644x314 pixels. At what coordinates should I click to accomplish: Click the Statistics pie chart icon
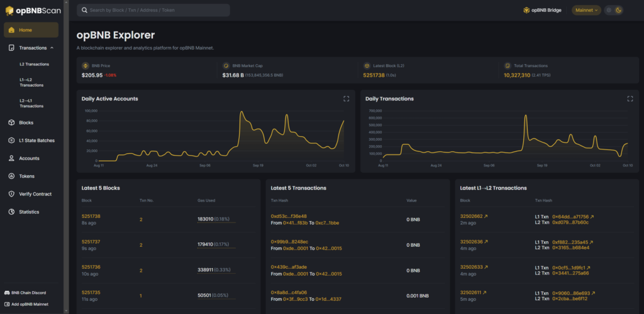(x=11, y=212)
